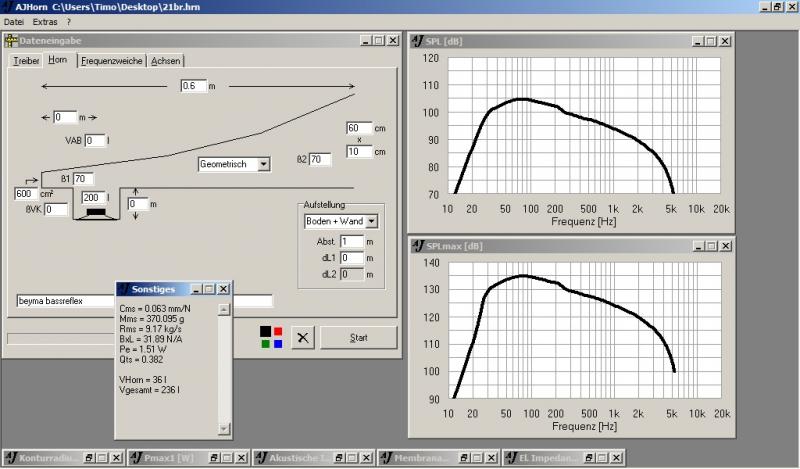Open the Datei menu

point(14,21)
